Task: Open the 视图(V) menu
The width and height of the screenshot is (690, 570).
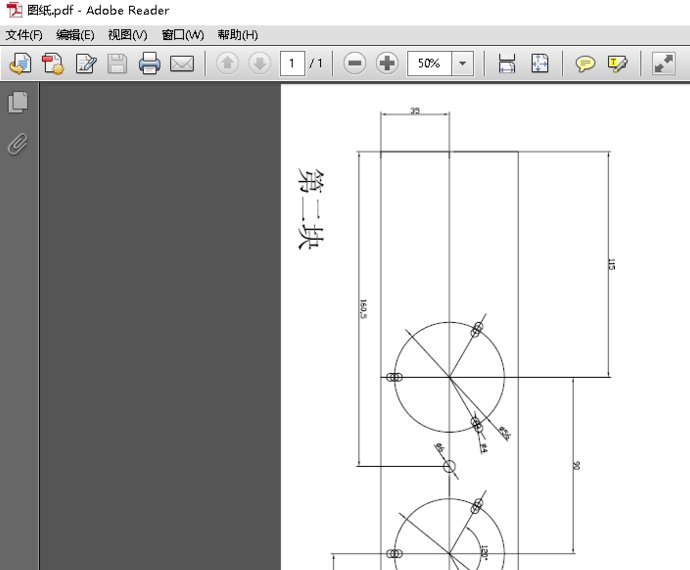Action: pyautogui.click(x=127, y=35)
